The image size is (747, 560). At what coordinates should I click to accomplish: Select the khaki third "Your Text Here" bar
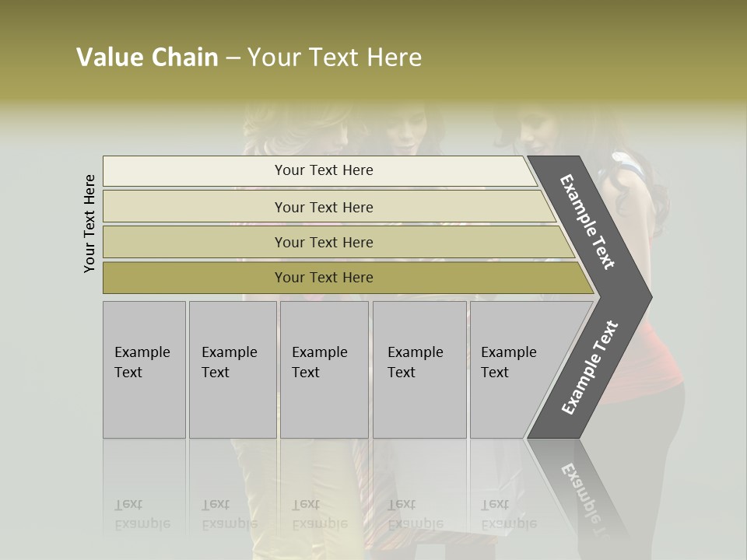338,242
